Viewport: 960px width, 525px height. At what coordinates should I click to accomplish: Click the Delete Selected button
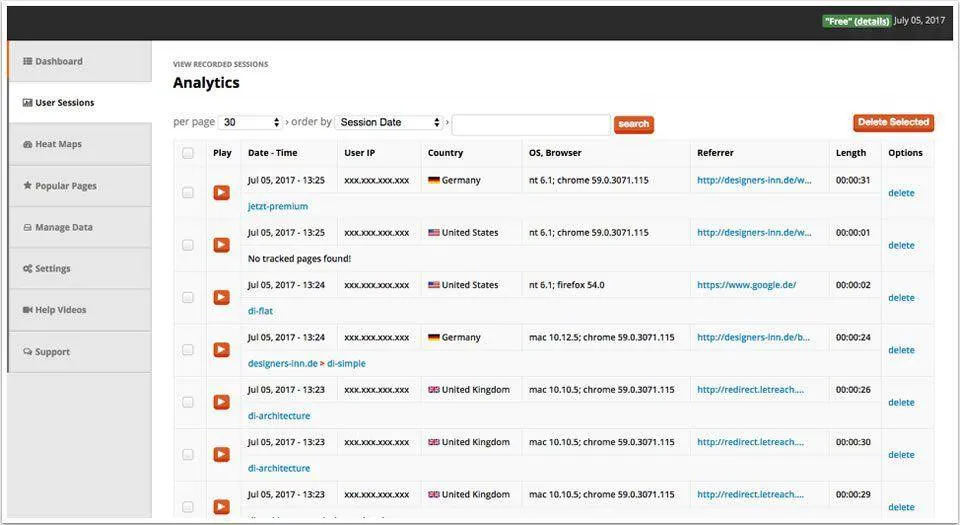click(x=893, y=122)
